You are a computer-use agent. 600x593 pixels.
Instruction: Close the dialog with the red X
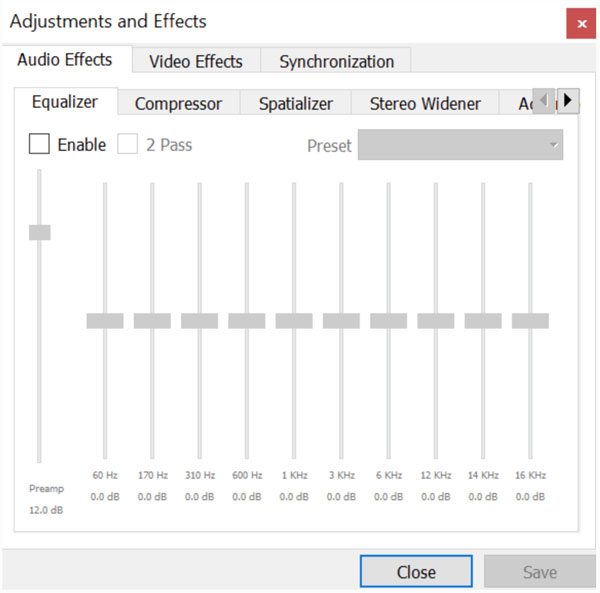tap(581, 24)
